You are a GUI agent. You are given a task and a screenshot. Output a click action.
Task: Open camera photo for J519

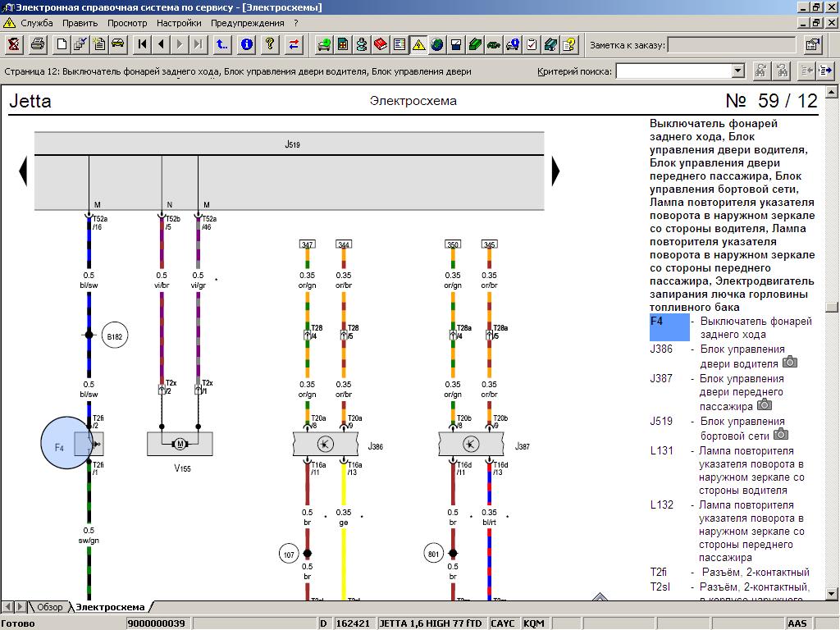781,434
